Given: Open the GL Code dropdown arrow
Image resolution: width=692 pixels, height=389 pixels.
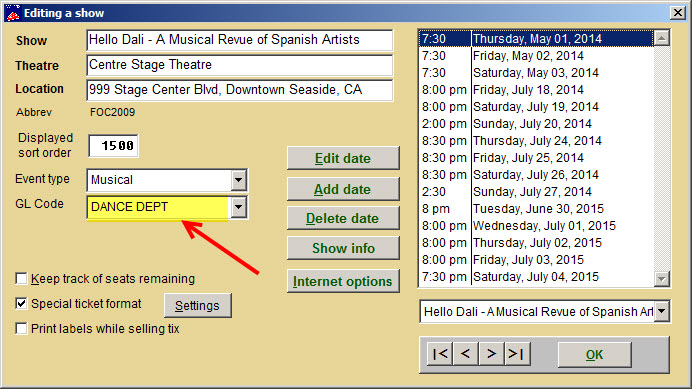Looking at the screenshot, I should [x=238, y=207].
